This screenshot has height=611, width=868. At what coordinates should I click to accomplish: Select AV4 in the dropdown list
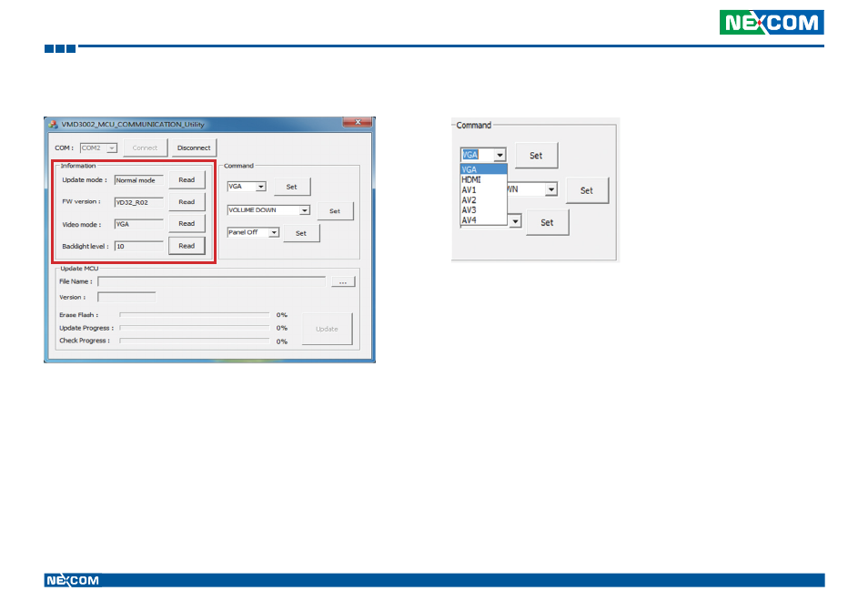click(483, 220)
